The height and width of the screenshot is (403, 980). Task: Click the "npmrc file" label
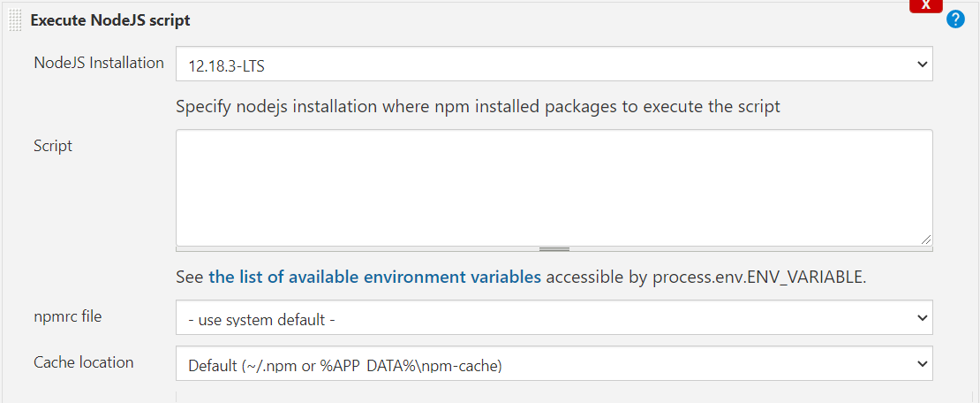[68, 316]
